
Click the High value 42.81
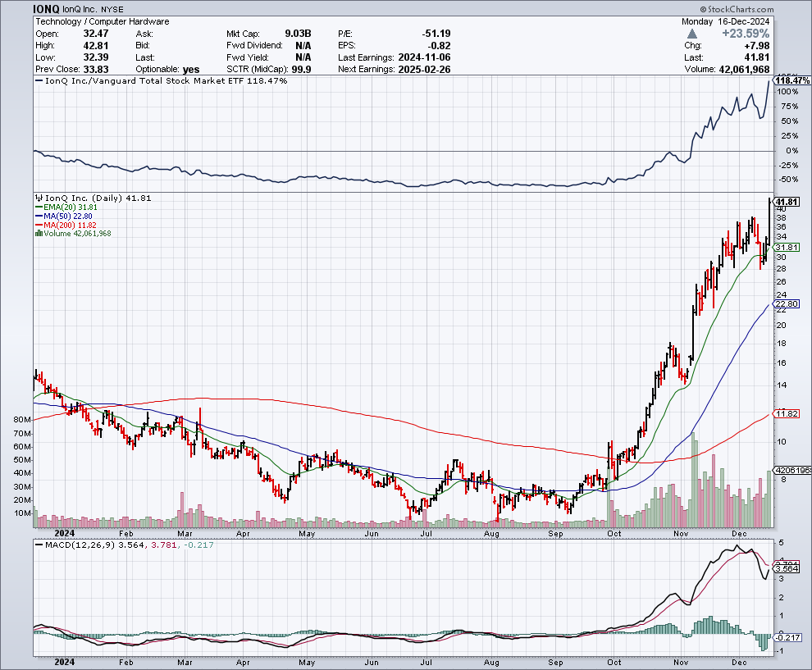[96, 46]
